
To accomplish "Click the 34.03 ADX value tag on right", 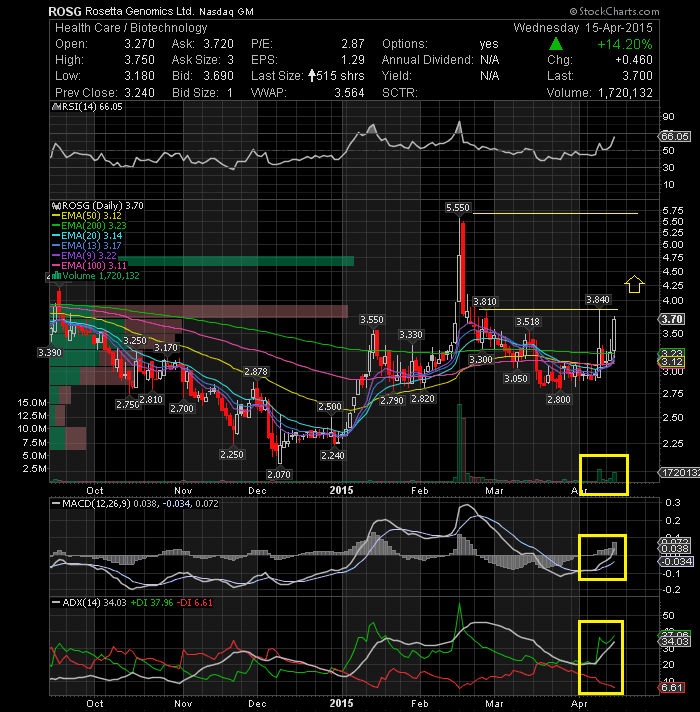I will (x=675, y=641).
